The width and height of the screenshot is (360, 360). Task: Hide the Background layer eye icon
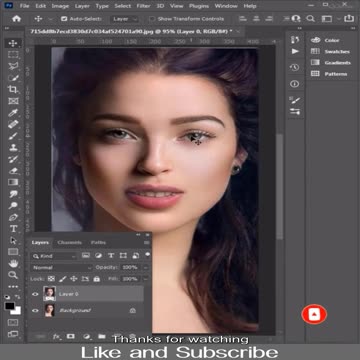click(35, 310)
